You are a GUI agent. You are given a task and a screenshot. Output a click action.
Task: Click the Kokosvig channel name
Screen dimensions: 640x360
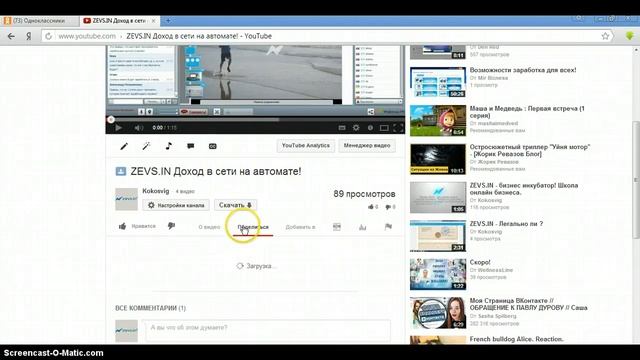[x=156, y=191]
